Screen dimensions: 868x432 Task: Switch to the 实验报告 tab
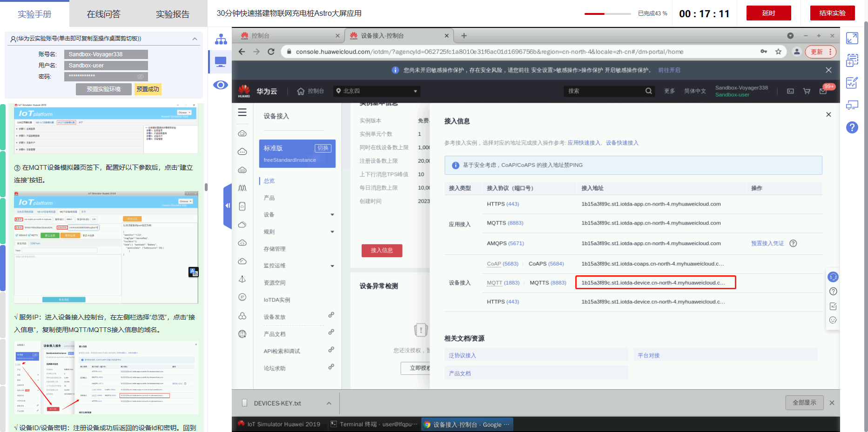(173, 14)
